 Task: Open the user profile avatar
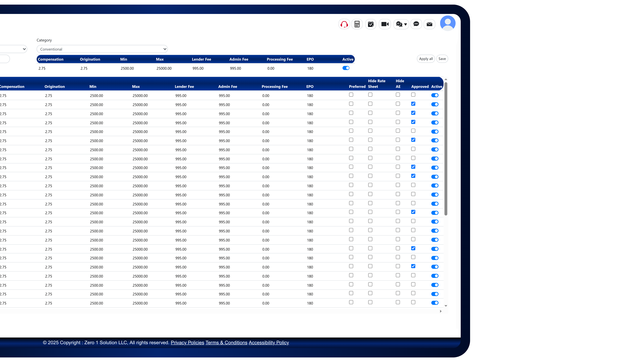click(448, 23)
